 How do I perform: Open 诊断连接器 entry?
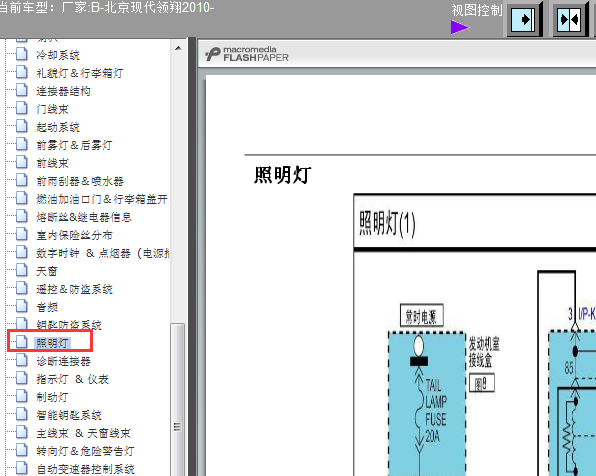click(x=63, y=361)
